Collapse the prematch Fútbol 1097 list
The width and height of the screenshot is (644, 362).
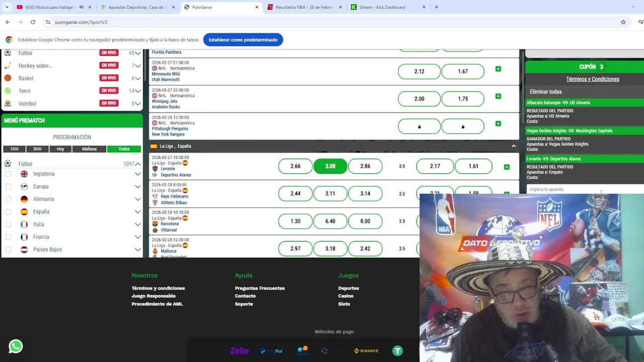click(x=137, y=164)
